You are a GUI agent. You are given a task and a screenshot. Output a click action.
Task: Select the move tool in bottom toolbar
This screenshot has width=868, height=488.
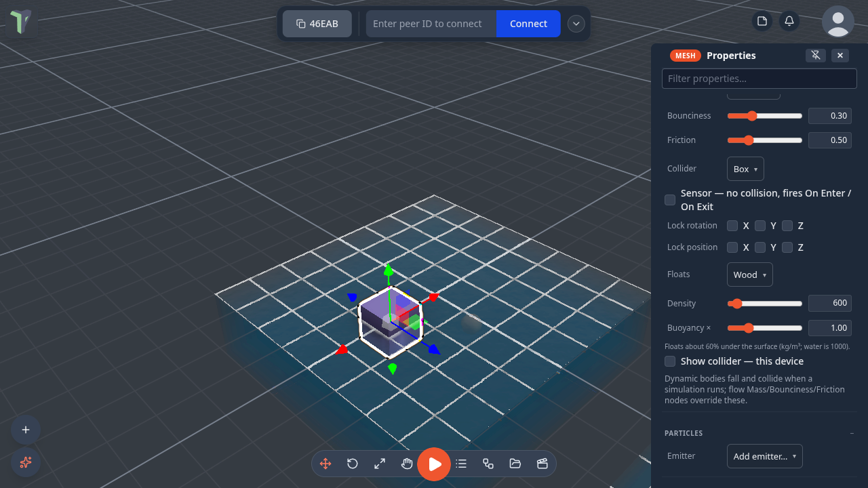(x=325, y=464)
